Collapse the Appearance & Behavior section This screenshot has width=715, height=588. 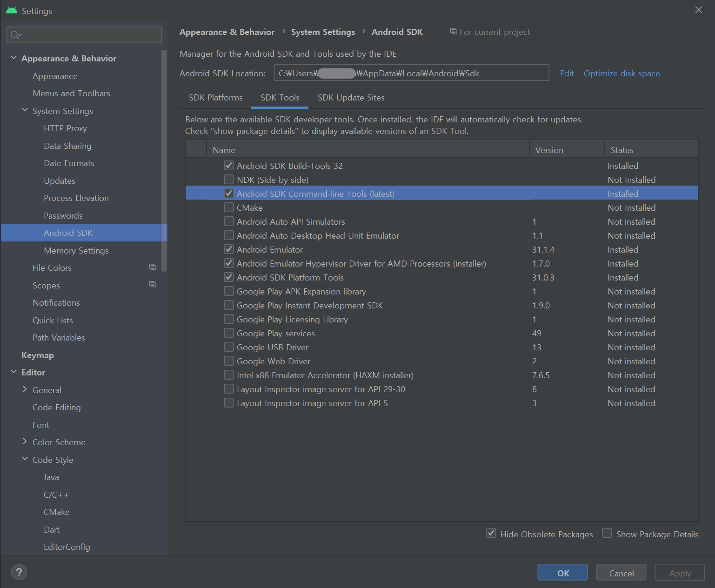click(x=13, y=58)
